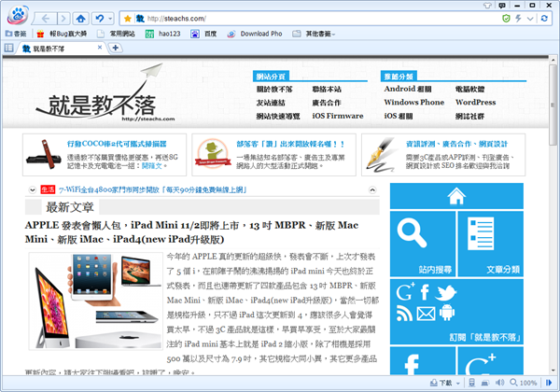Viewport: 560px width, 392px height.
Task: Click the browser back arrow button
Action: (49, 18)
